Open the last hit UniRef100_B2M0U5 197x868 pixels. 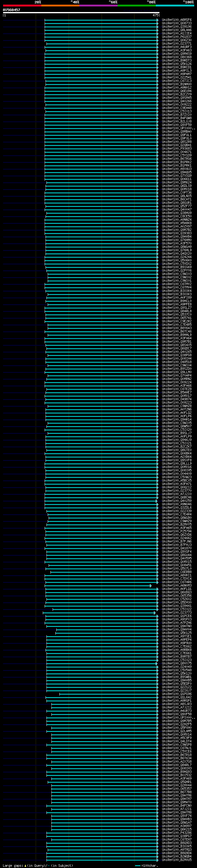tap(176, 860)
